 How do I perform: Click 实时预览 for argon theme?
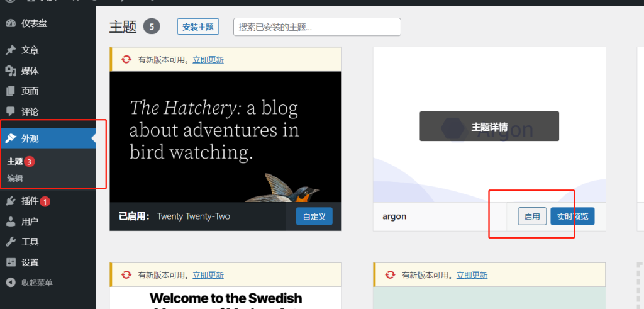click(572, 216)
